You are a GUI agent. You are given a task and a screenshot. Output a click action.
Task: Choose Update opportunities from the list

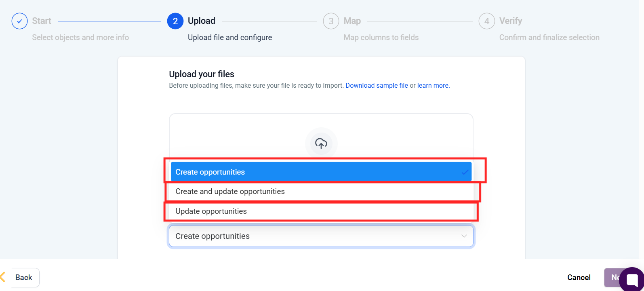pyautogui.click(x=211, y=211)
